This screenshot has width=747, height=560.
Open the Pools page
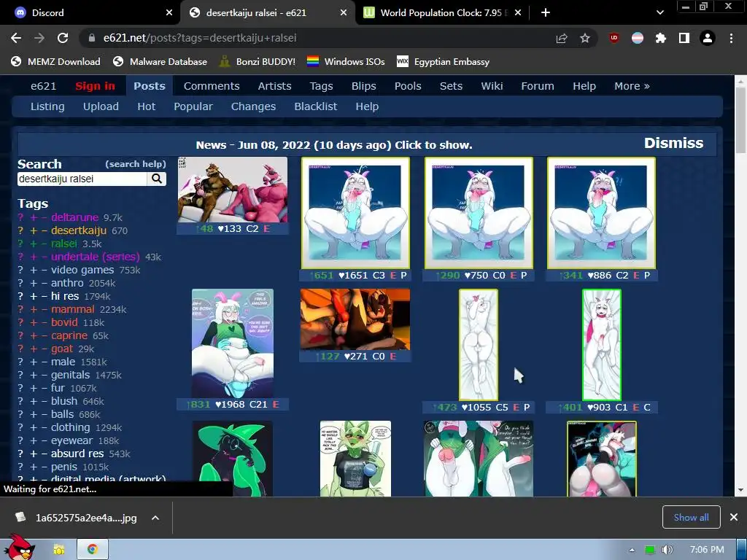click(x=408, y=86)
